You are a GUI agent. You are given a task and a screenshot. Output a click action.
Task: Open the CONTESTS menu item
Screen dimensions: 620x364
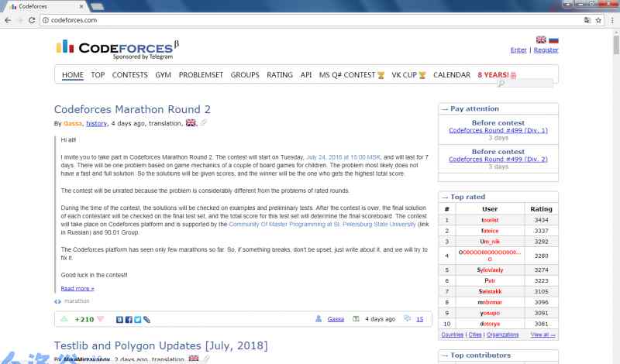coord(129,75)
